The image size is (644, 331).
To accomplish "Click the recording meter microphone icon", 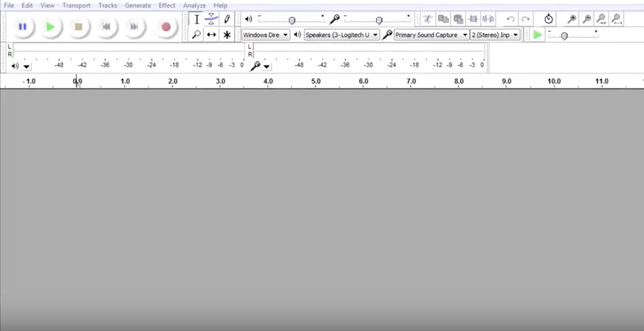I will click(255, 66).
